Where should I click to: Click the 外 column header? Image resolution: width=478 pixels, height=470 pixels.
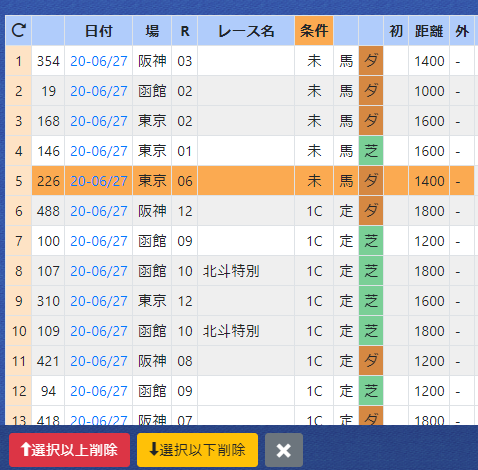[x=462, y=30]
